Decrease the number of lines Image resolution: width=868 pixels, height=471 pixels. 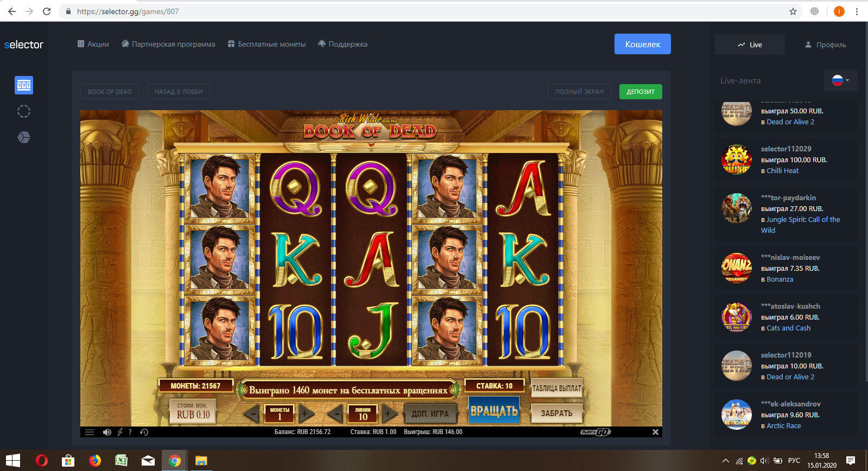pyautogui.click(x=336, y=415)
